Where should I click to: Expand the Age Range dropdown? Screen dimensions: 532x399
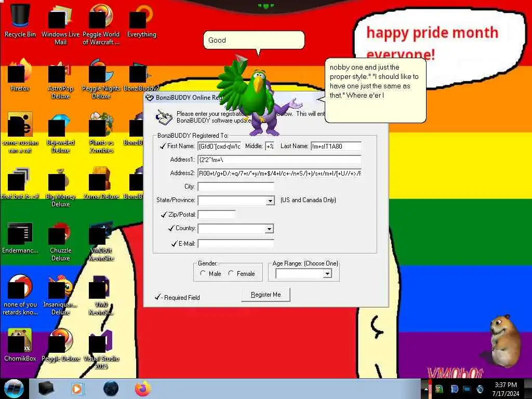coord(327,273)
